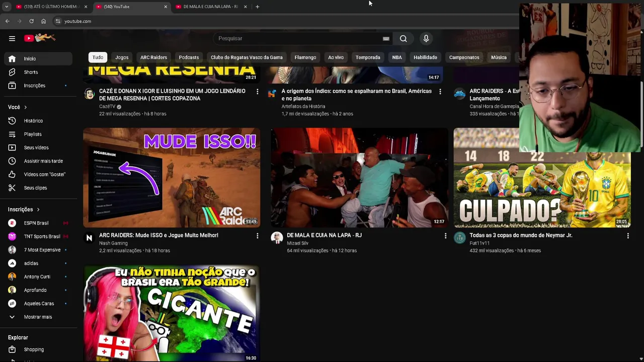Open the hamburger guide menu

(x=12, y=38)
